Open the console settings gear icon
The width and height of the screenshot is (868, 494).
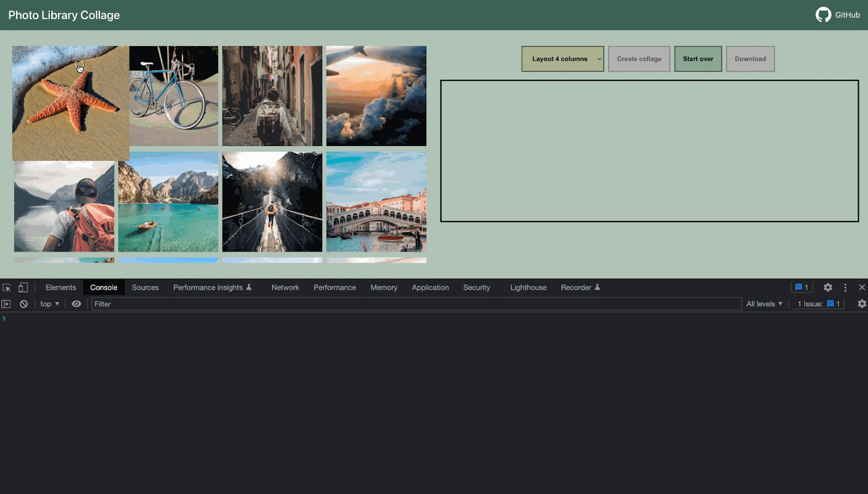(861, 304)
